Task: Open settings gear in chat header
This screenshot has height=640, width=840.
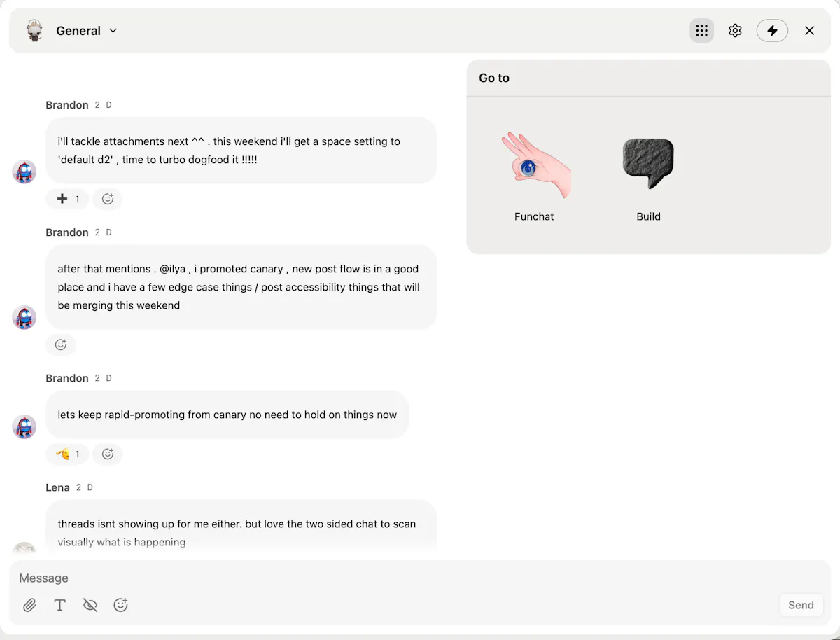Action: [x=735, y=31]
